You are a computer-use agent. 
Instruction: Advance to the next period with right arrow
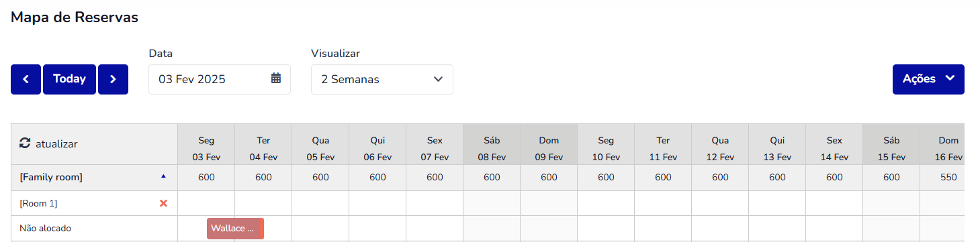pyautogui.click(x=113, y=79)
